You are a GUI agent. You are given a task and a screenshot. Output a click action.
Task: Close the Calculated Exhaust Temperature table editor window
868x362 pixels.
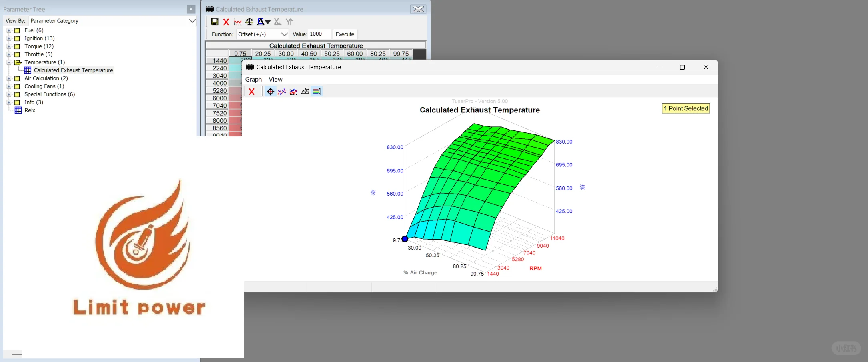418,9
